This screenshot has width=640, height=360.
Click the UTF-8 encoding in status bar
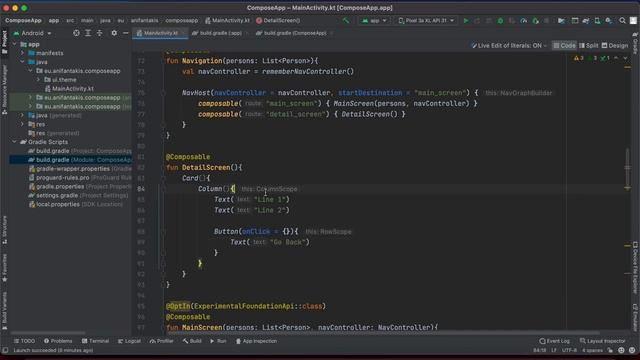click(569, 350)
